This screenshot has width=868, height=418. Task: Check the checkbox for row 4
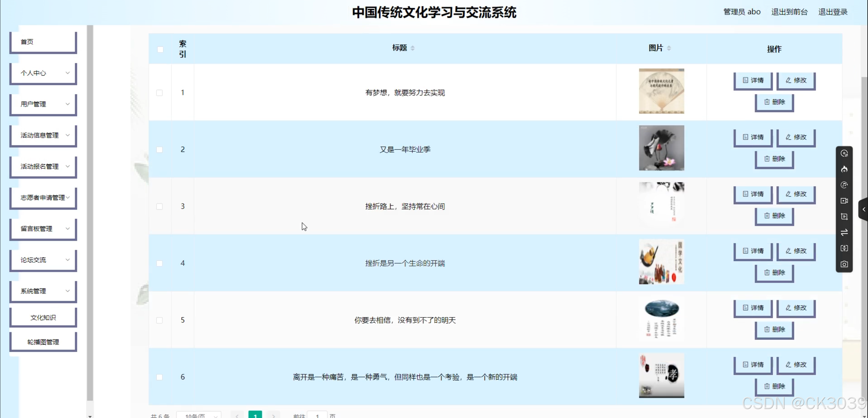(x=159, y=263)
